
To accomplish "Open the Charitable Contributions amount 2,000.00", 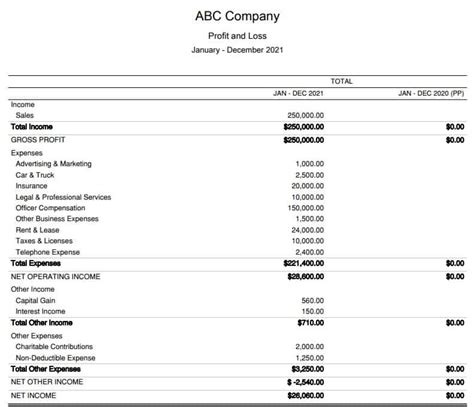I will pos(310,347).
